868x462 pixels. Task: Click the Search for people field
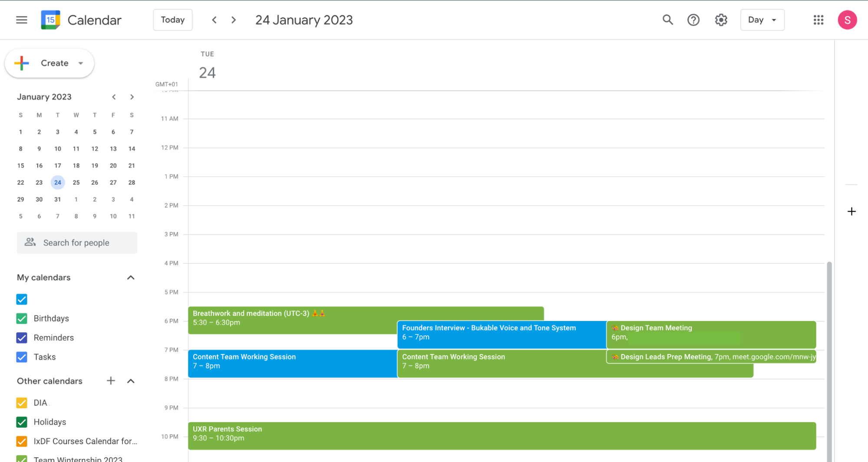point(77,243)
